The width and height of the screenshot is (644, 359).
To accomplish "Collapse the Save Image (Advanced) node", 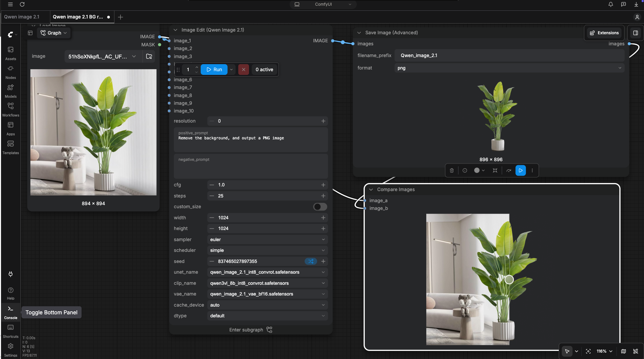I will click(359, 33).
